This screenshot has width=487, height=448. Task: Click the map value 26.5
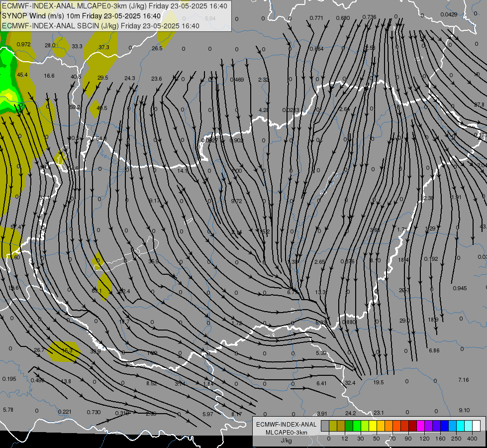click(157, 48)
